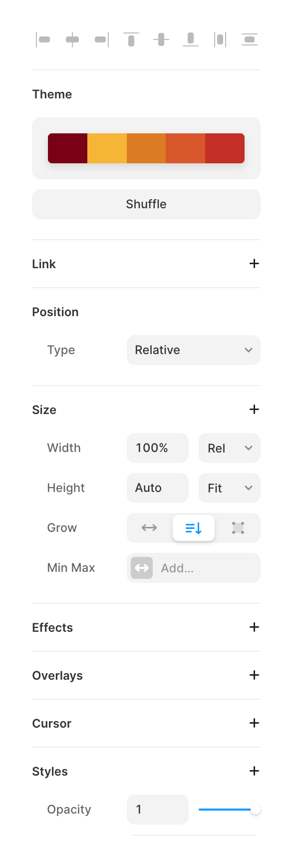Click the Min Max arrows icon
The height and width of the screenshot is (868, 295).
point(141,568)
